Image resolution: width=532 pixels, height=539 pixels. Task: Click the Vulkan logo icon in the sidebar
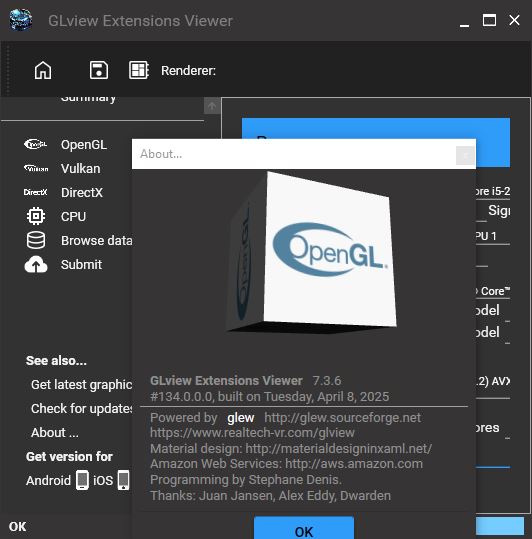point(36,168)
